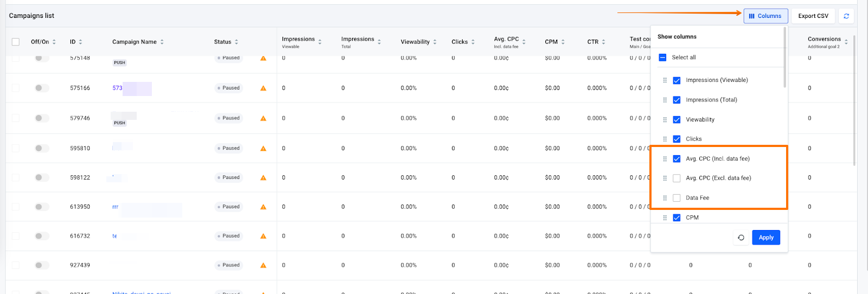Click the Export CSV button
This screenshot has width=868, height=294.
[813, 16]
